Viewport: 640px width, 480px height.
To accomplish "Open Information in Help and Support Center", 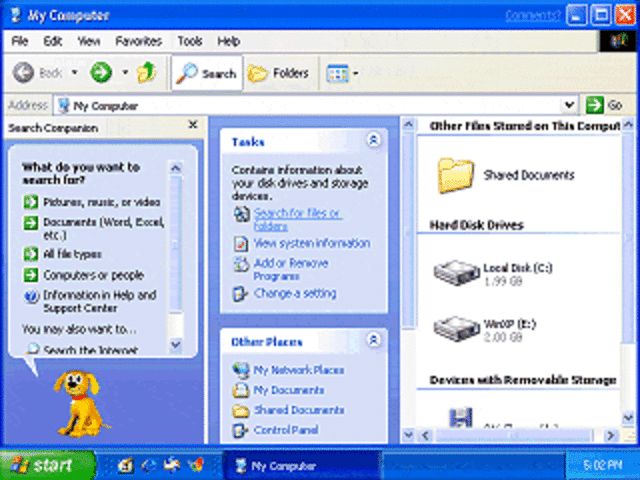I will 100,301.
